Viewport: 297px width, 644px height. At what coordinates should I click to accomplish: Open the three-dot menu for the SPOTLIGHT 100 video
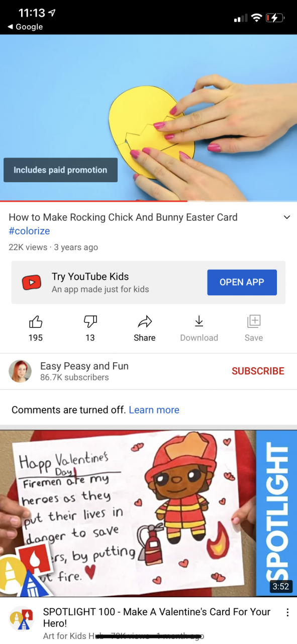[x=287, y=612]
